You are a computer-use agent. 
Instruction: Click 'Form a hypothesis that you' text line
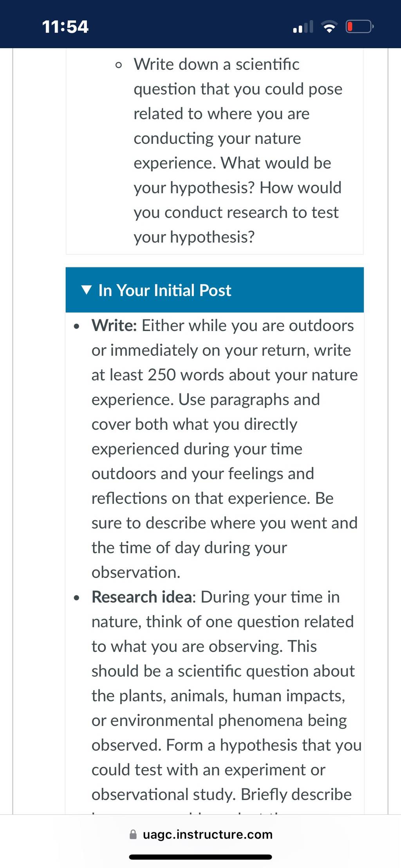(x=264, y=745)
